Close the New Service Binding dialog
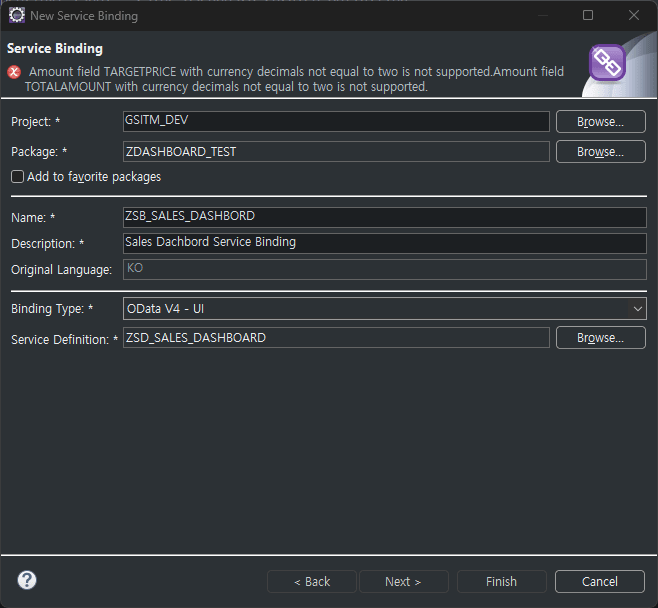The image size is (658, 608). pyautogui.click(x=634, y=16)
